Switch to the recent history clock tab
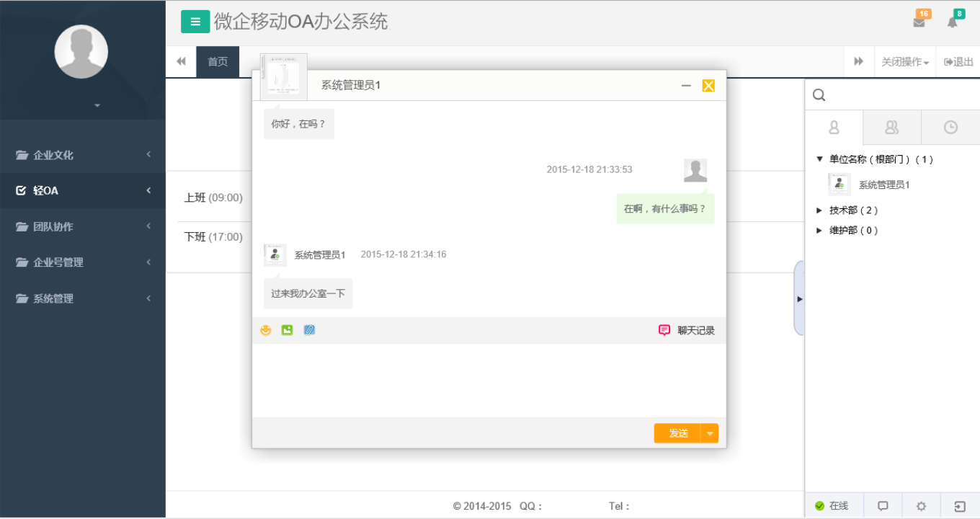The width and height of the screenshot is (980, 519). [x=950, y=128]
